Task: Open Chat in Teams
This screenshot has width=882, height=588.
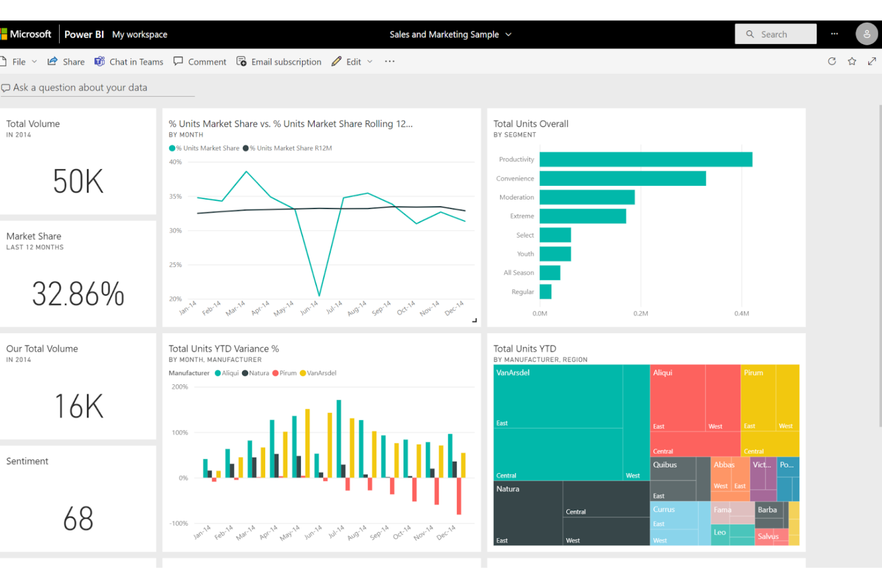Action: [x=129, y=61]
